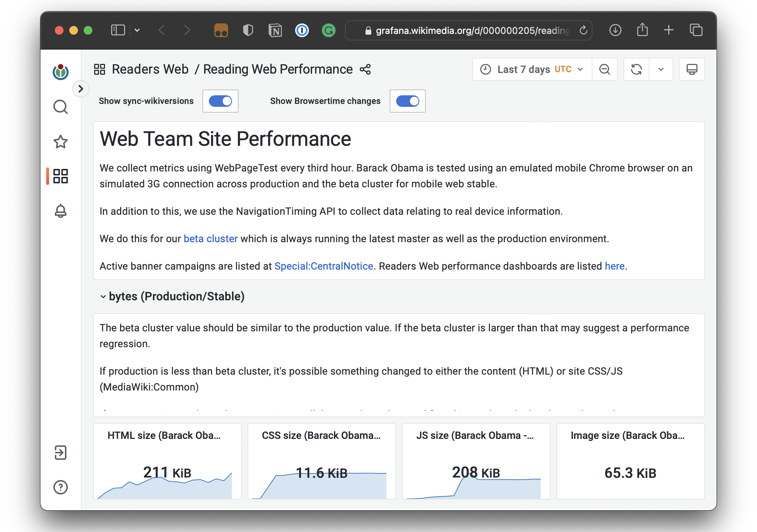Viewport: 757px width, 532px height.
Task: Enable kiosk mode with the TV icon
Action: coord(692,69)
